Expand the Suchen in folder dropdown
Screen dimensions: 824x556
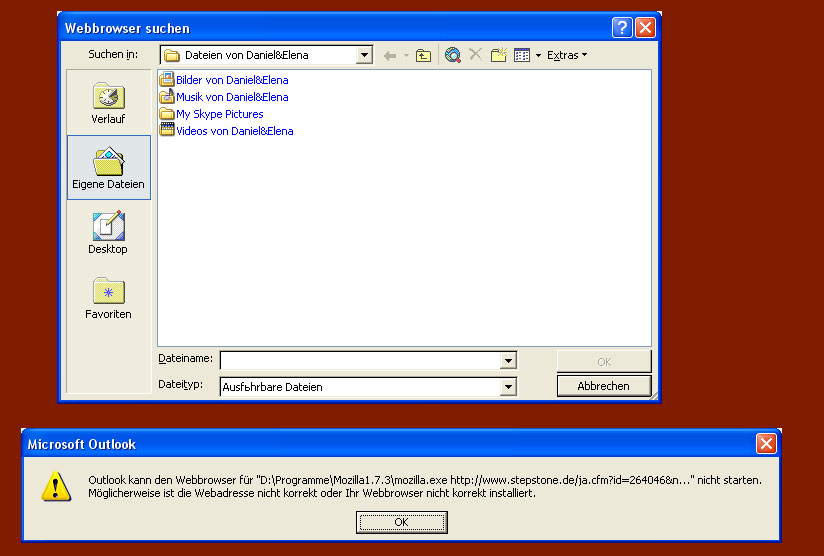[364, 55]
